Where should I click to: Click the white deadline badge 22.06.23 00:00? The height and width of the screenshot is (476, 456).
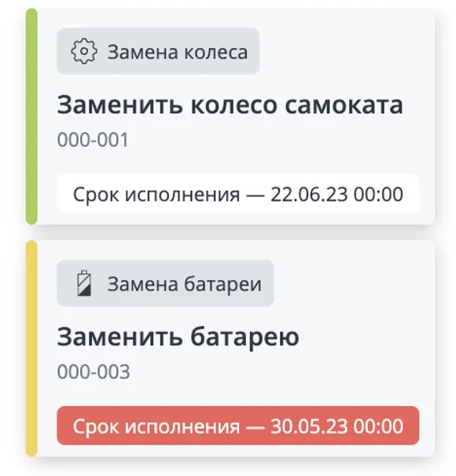pos(238,194)
